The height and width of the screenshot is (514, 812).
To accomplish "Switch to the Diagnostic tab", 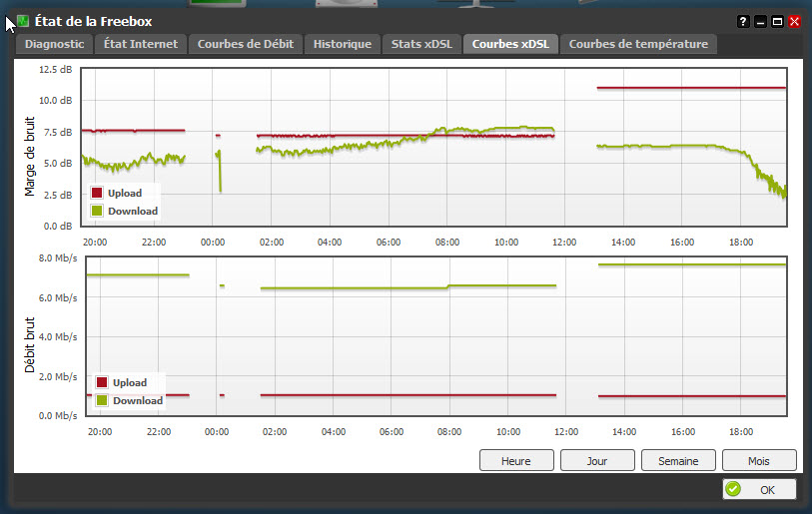I will click(55, 44).
